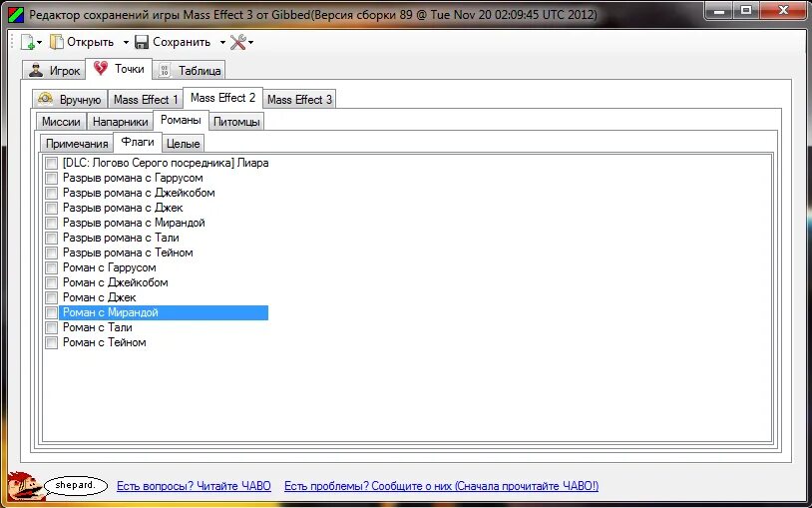Open the tools wrench and screwdriver menu
Viewport: 812px width, 508px height.
(x=241, y=42)
